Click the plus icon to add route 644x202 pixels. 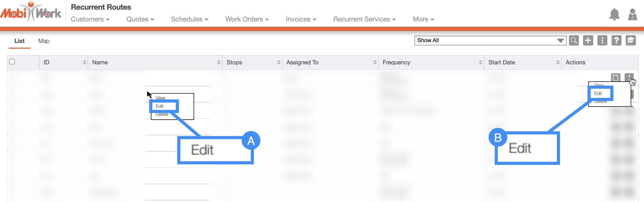tap(588, 41)
